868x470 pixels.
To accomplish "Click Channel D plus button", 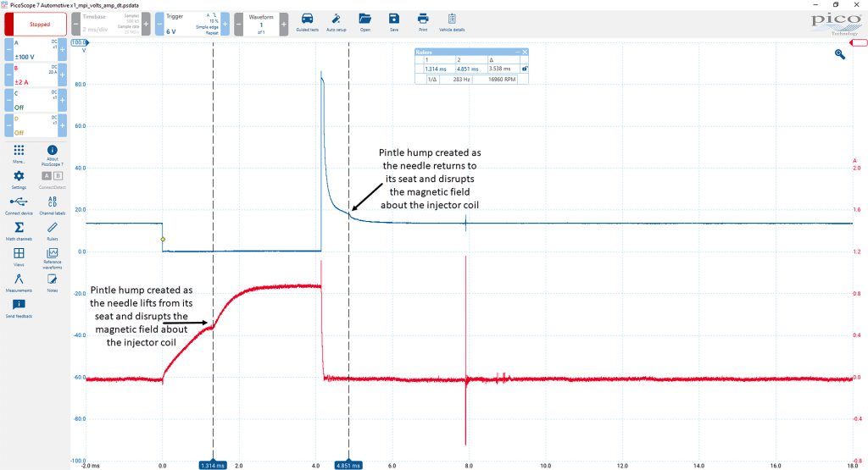I will [x=62, y=125].
